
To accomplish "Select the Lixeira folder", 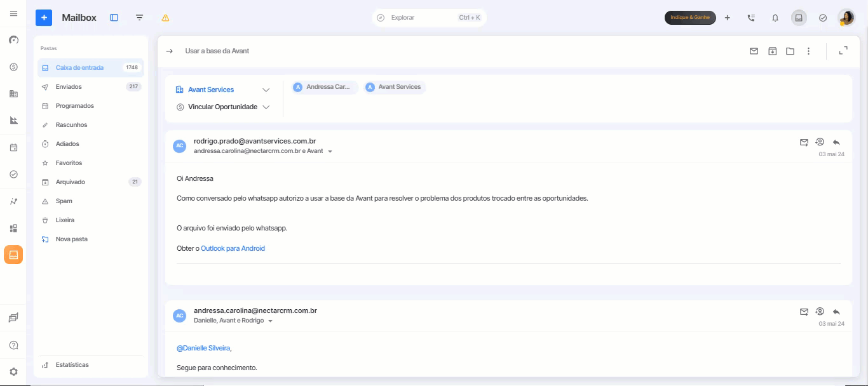I will tap(91, 220).
